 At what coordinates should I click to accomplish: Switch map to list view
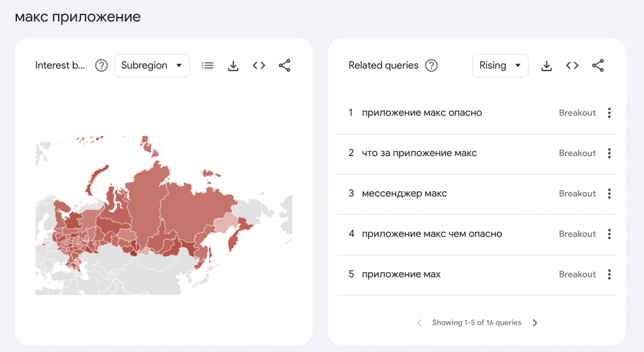tap(208, 65)
